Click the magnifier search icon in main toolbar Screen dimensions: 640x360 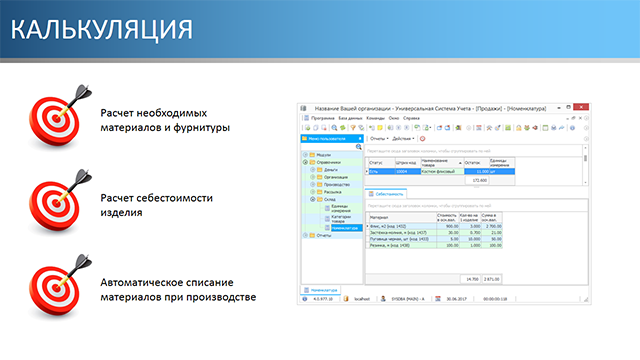(334, 128)
